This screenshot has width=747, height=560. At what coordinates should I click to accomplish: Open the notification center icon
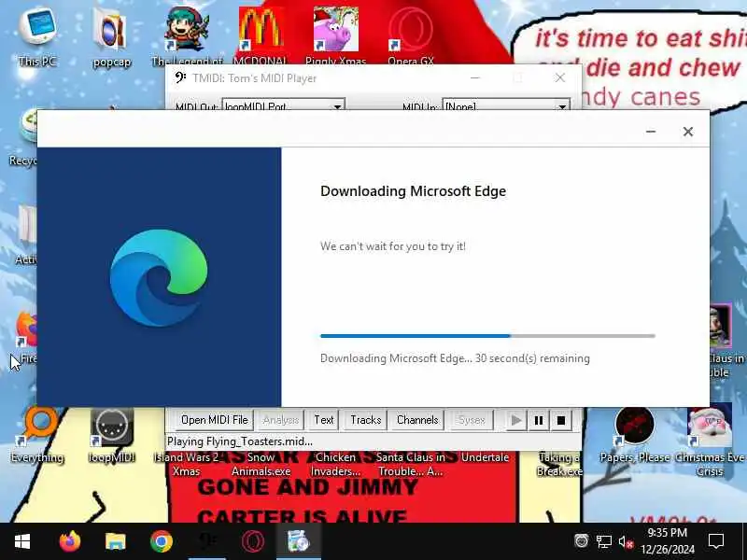coord(716,541)
